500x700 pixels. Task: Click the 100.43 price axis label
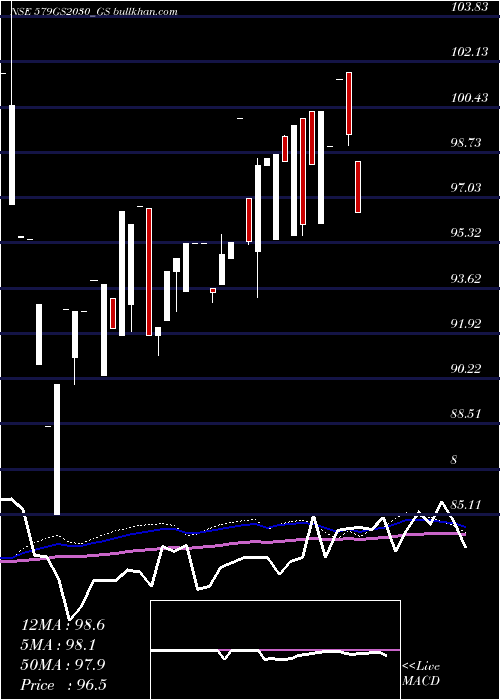[x=468, y=97]
